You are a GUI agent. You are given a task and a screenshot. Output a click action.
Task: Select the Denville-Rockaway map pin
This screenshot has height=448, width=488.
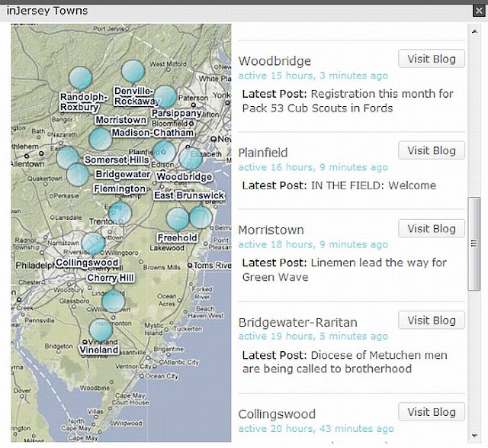tap(133, 72)
